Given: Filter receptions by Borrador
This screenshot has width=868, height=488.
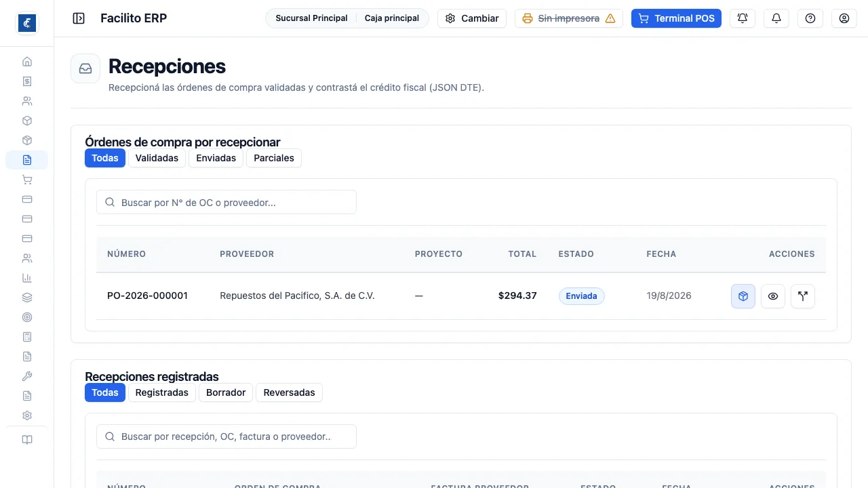Looking at the screenshot, I should tap(226, 392).
